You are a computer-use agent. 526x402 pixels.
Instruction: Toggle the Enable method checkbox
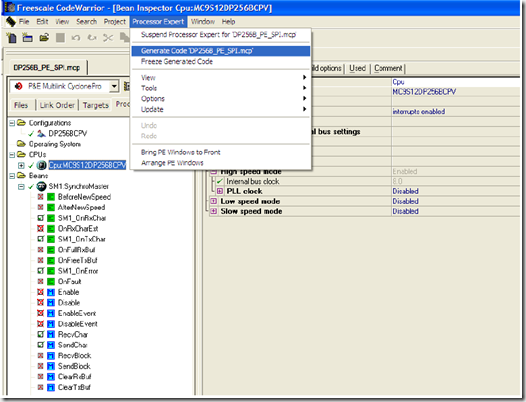coord(41,292)
